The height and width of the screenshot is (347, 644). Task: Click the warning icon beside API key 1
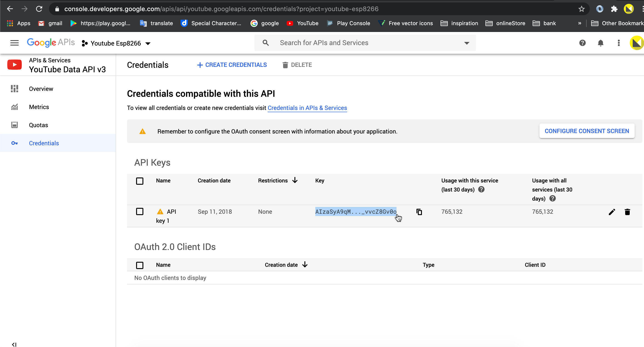click(x=160, y=212)
